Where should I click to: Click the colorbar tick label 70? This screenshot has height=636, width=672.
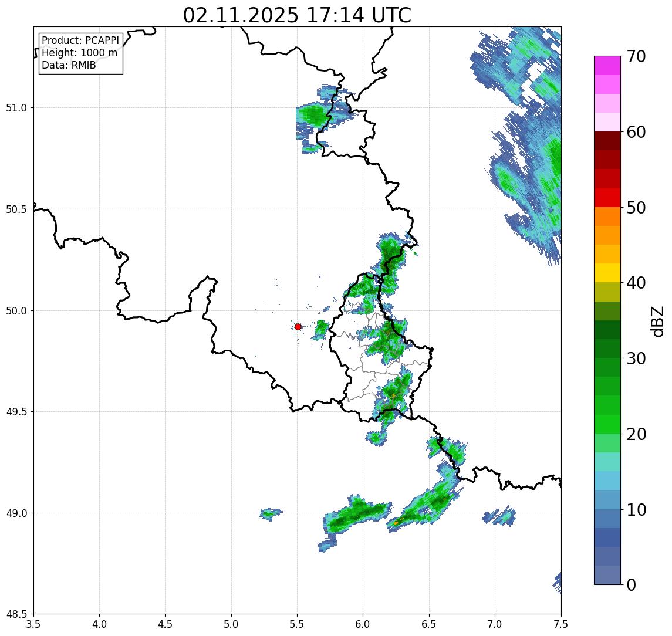click(x=636, y=56)
